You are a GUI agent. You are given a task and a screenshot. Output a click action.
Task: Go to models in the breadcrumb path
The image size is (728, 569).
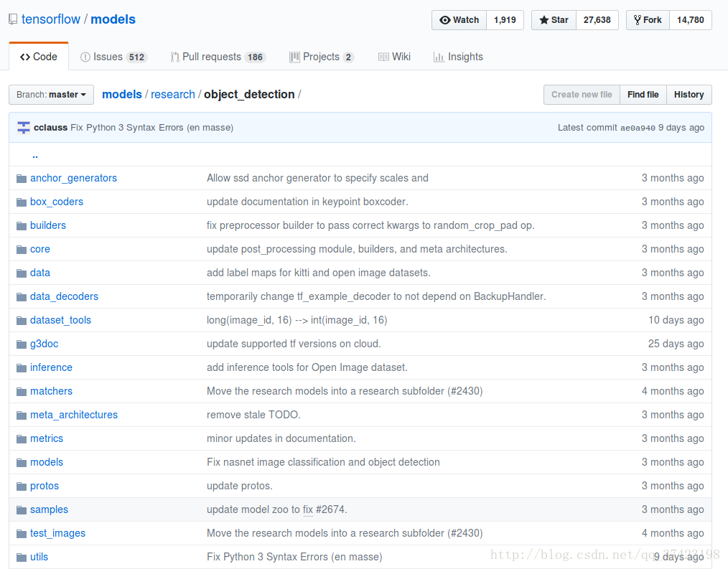[121, 95]
